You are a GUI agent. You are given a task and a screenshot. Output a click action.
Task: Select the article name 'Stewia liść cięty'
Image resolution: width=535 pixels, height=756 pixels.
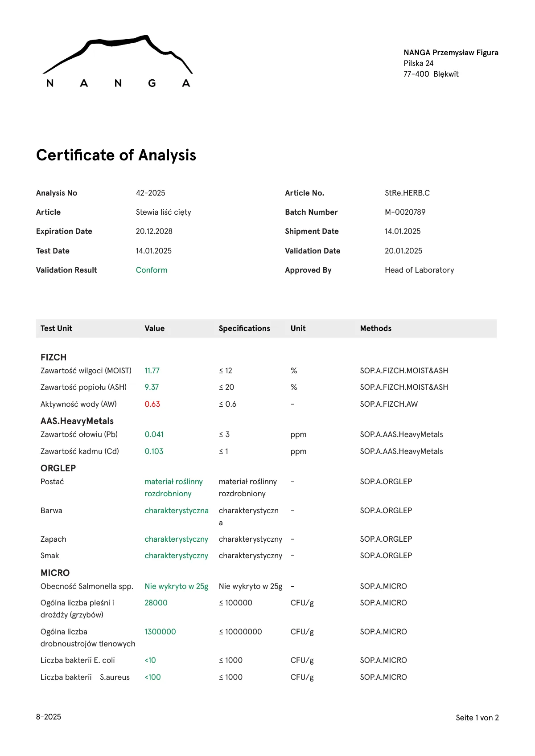pos(163,212)
